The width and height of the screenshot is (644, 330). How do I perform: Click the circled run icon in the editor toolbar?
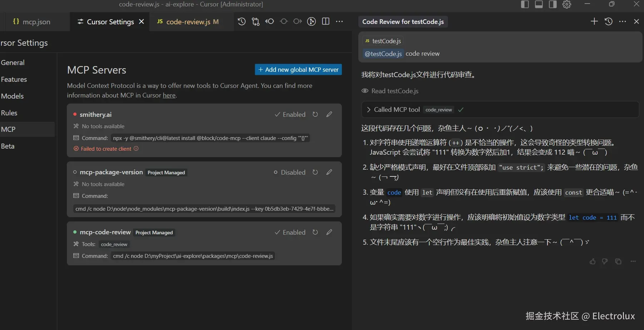[x=311, y=22]
